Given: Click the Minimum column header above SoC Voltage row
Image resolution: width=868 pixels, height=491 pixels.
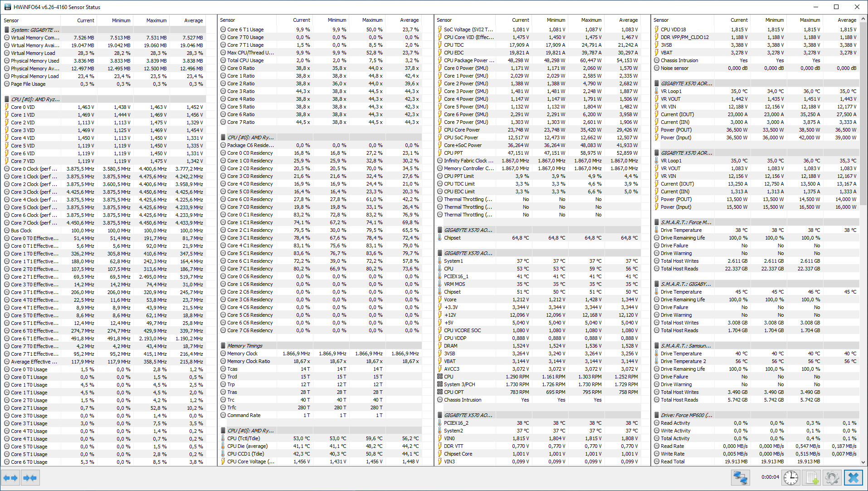Looking at the screenshot, I should (x=550, y=20).
